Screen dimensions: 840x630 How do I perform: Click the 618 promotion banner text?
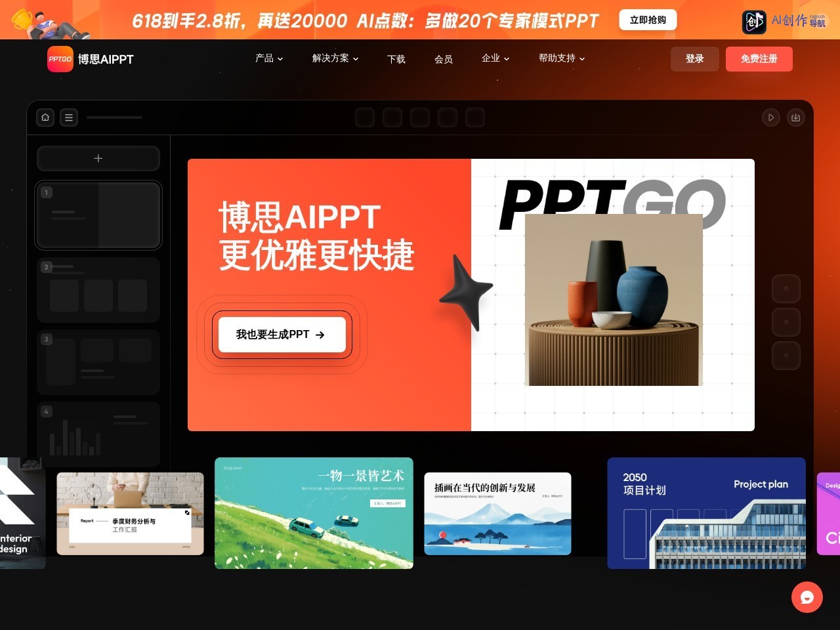(365, 20)
